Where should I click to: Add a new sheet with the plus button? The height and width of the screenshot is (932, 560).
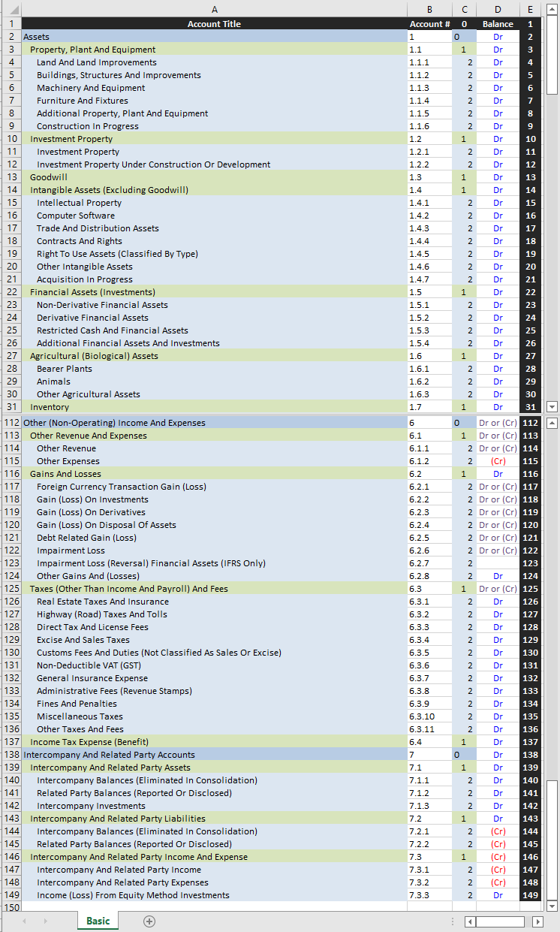click(149, 921)
